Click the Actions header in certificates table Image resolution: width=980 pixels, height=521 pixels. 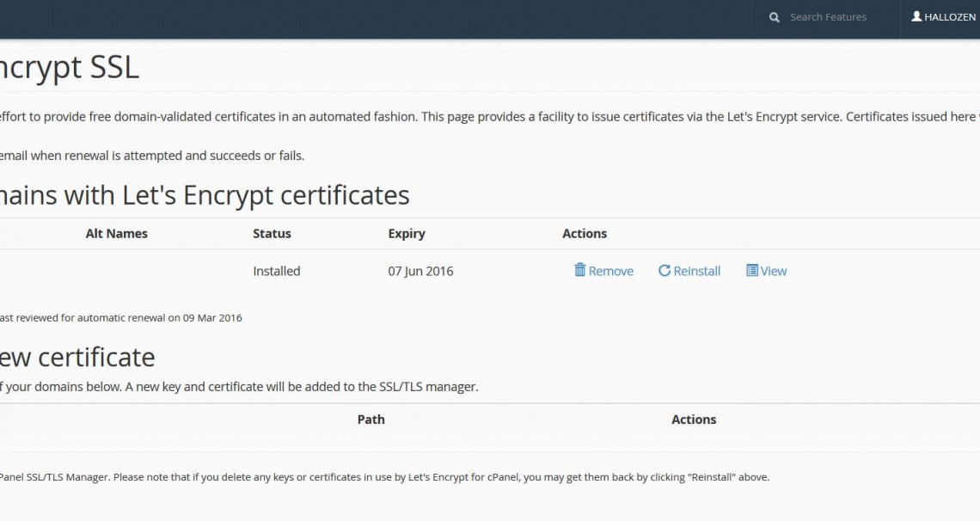click(585, 234)
